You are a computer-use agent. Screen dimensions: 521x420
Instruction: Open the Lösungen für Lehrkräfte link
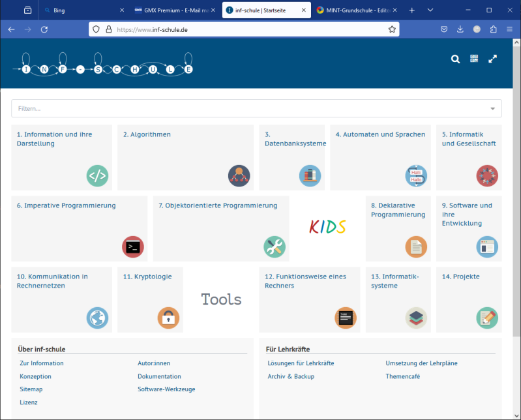[x=301, y=363]
